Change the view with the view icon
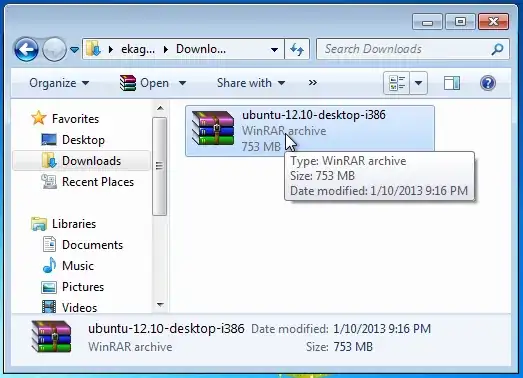Viewport: 523px width, 378px height. point(397,83)
